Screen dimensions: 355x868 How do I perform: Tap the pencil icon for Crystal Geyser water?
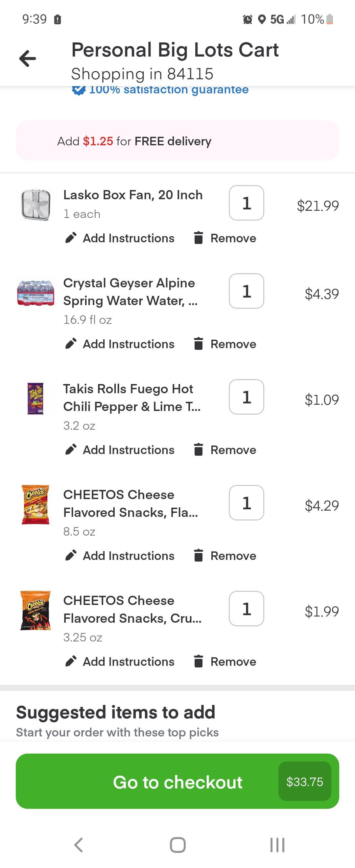coord(71,344)
